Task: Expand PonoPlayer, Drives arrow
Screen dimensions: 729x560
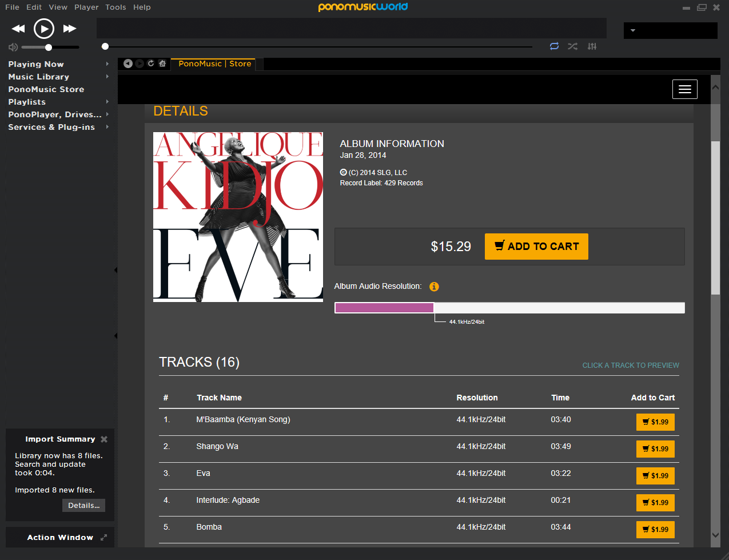Action: pyautogui.click(x=107, y=114)
